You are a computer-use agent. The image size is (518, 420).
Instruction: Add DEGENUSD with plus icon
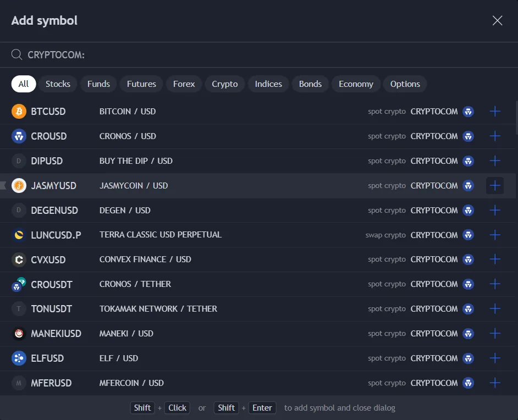tap(494, 211)
